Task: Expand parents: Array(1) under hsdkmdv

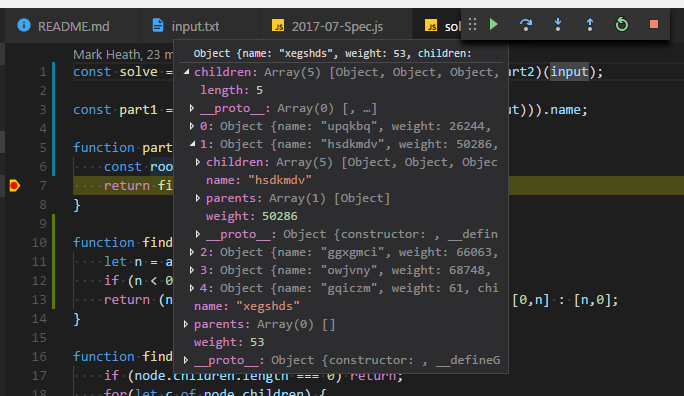Action: (198, 198)
